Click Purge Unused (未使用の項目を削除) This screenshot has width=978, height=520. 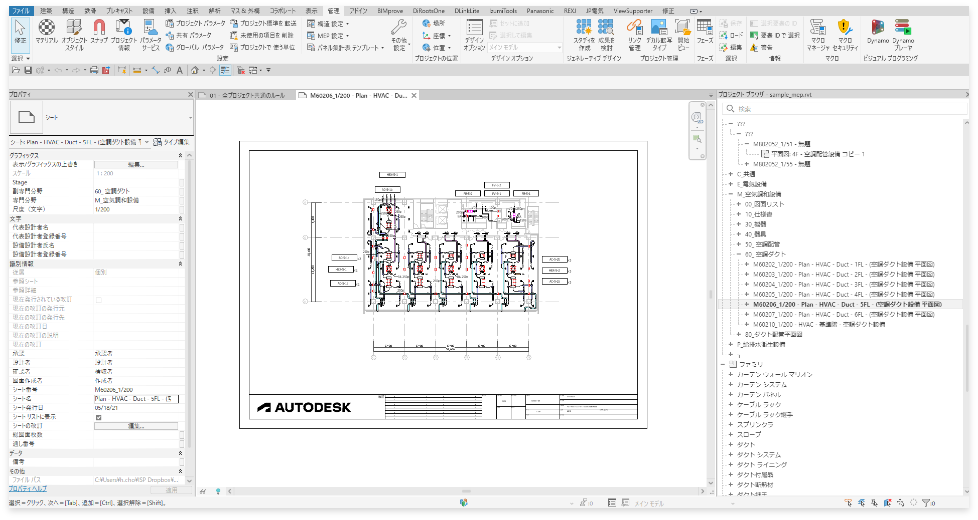tap(262, 36)
